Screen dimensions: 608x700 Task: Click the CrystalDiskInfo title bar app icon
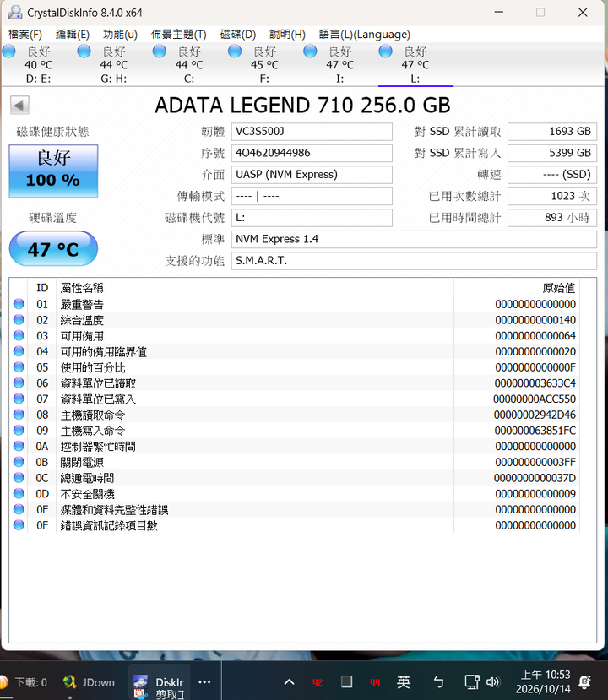14,12
